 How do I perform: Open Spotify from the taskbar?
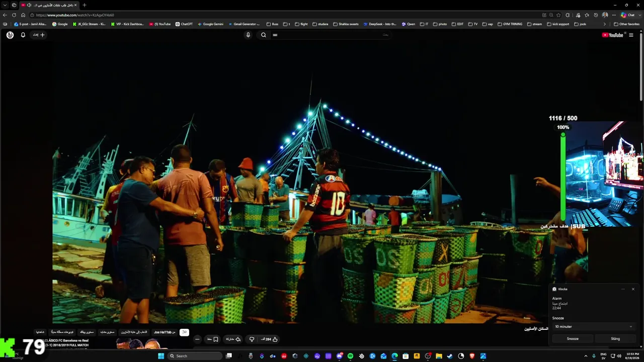click(x=350, y=356)
